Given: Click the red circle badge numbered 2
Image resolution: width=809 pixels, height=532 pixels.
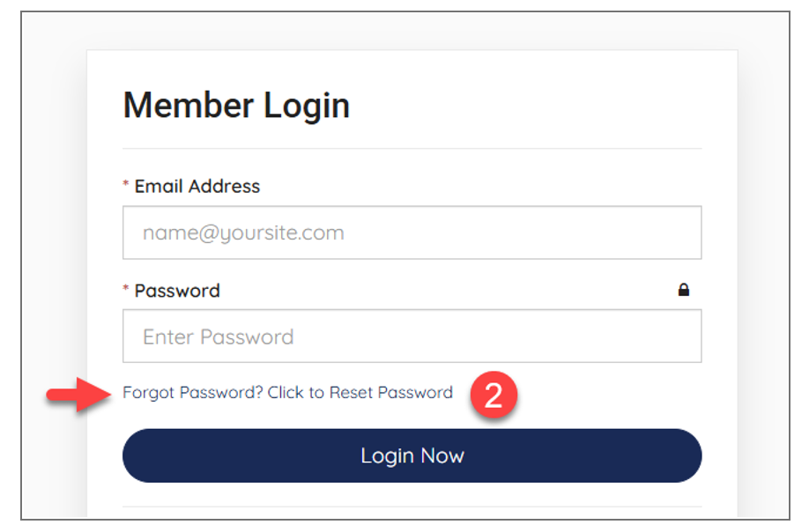Looking at the screenshot, I should coord(494,395).
